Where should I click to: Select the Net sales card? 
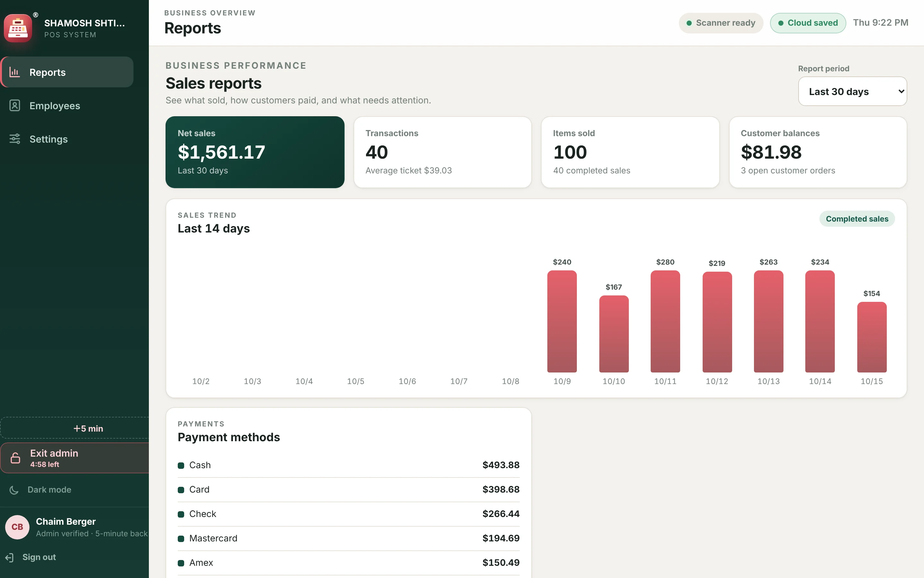(x=255, y=152)
